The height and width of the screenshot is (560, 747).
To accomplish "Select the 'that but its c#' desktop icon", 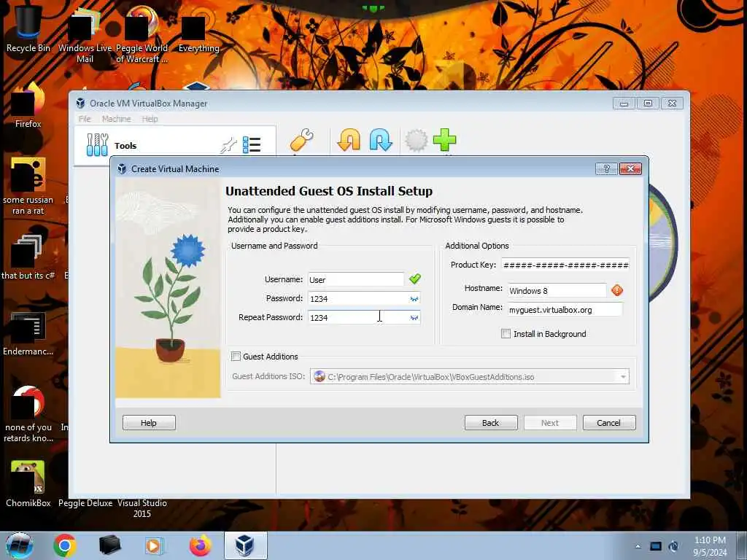I will 28,257.
